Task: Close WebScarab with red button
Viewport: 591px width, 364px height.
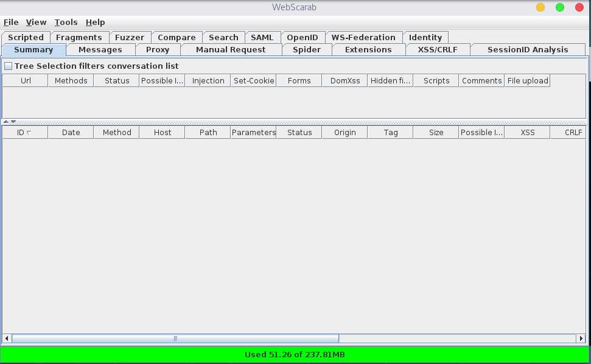Action: pyautogui.click(x=579, y=7)
